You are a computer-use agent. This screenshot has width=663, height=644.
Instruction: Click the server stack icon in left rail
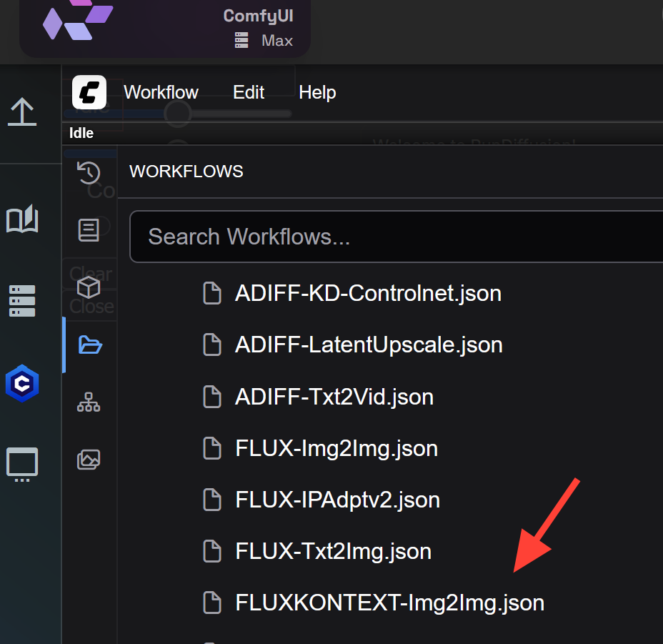[x=22, y=301]
